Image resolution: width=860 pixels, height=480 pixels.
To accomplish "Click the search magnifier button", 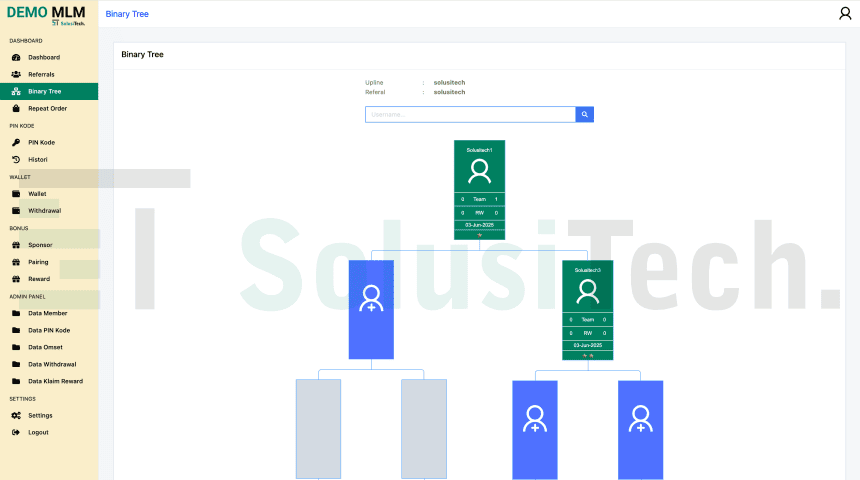I will click(x=585, y=114).
